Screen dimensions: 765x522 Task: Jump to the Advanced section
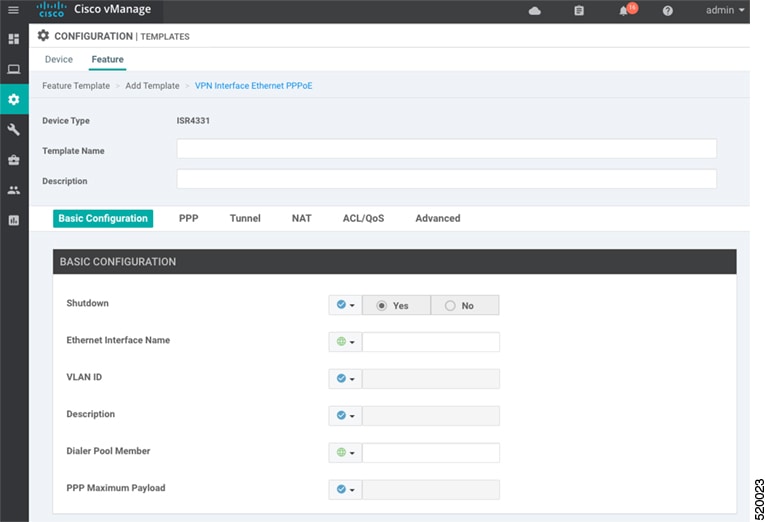click(438, 219)
